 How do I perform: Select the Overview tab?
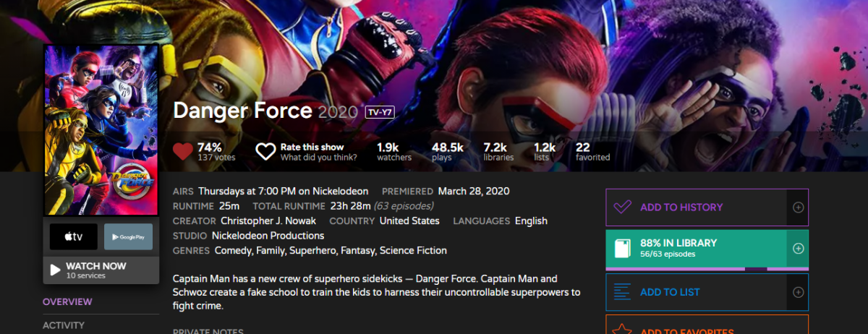pos(67,301)
